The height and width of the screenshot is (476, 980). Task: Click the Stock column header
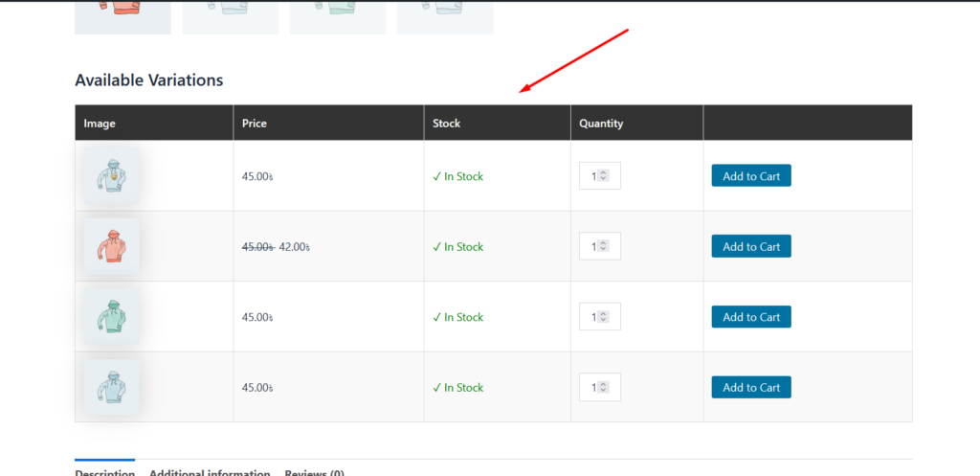(x=446, y=124)
